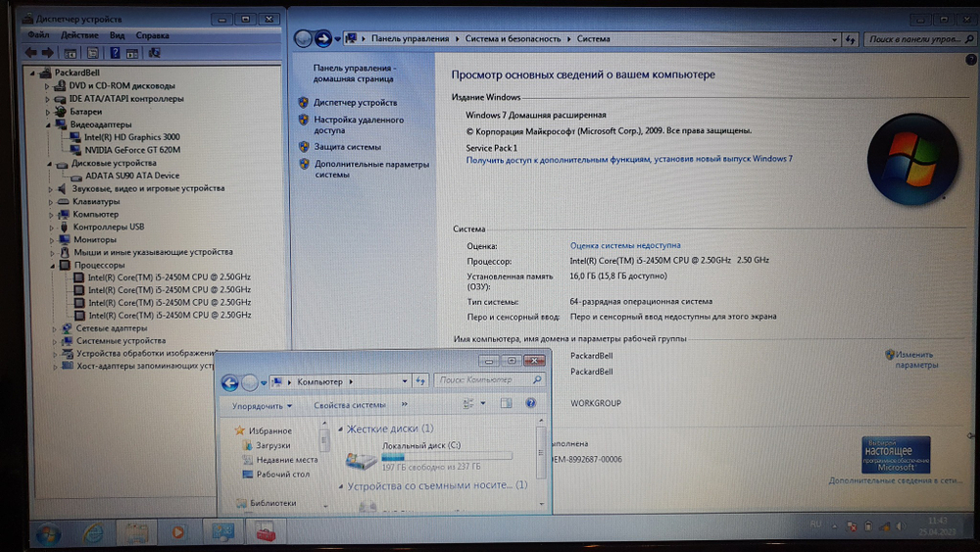Select NVIDIA GeForce GT 620M device

(132, 150)
